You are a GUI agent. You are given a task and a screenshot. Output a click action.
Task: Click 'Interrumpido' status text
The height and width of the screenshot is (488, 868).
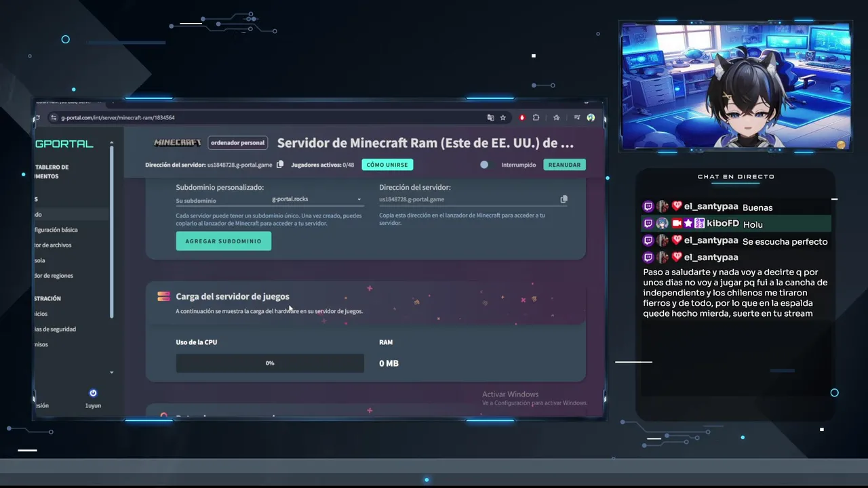(x=519, y=165)
